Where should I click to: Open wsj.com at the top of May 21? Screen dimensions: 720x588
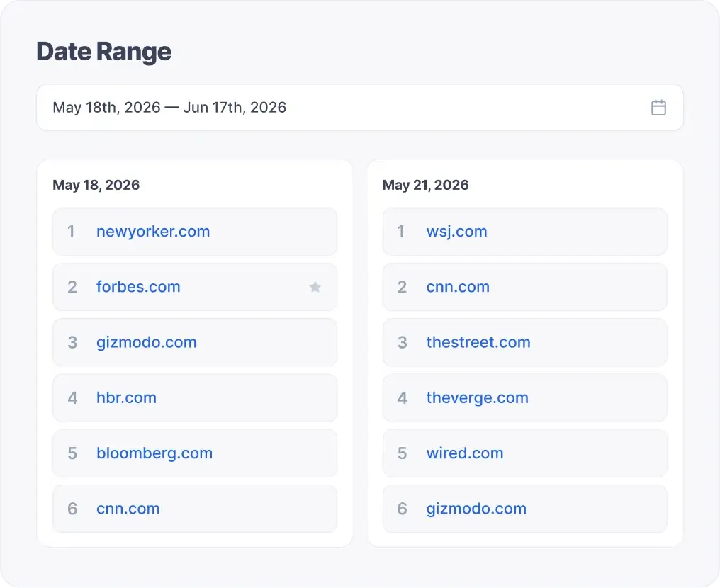click(x=457, y=231)
